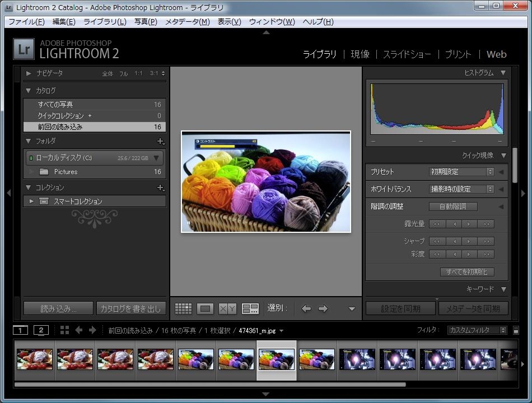The image size is (532, 403).
Task: Add a new folder with the plus icon
Action: [x=160, y=142]
